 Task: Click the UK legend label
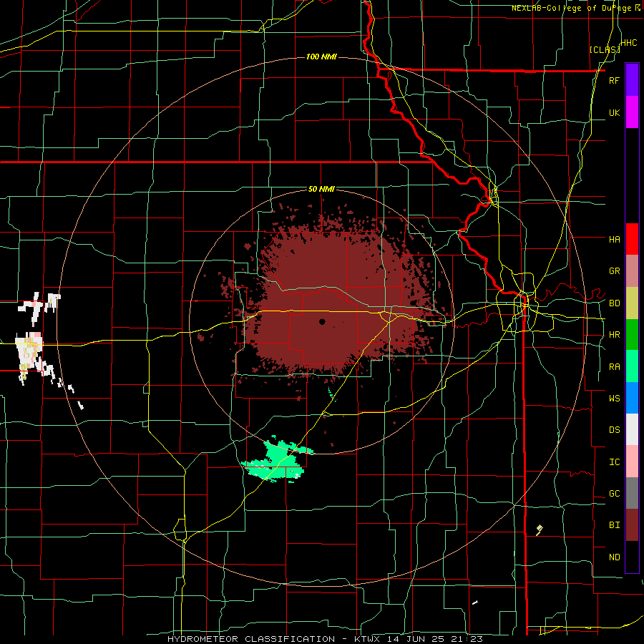coord(614,112)
